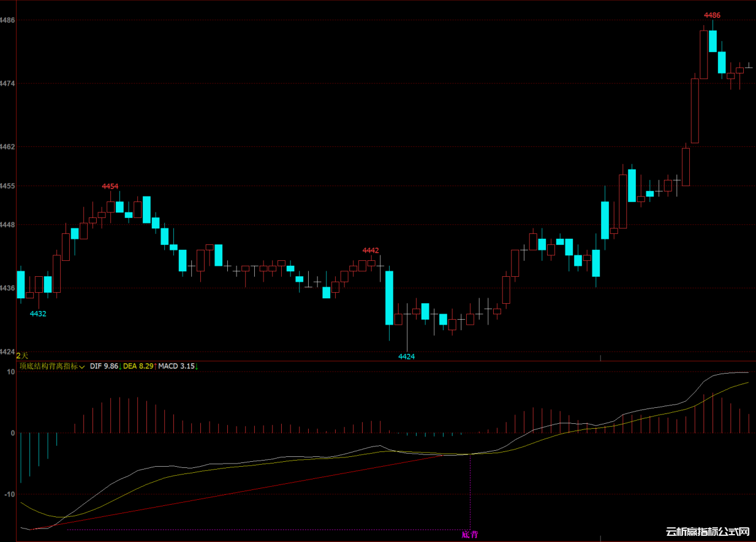Click the cyan 4432 low label
Viewport: 756px width, 542px height.
pos(38,314)
